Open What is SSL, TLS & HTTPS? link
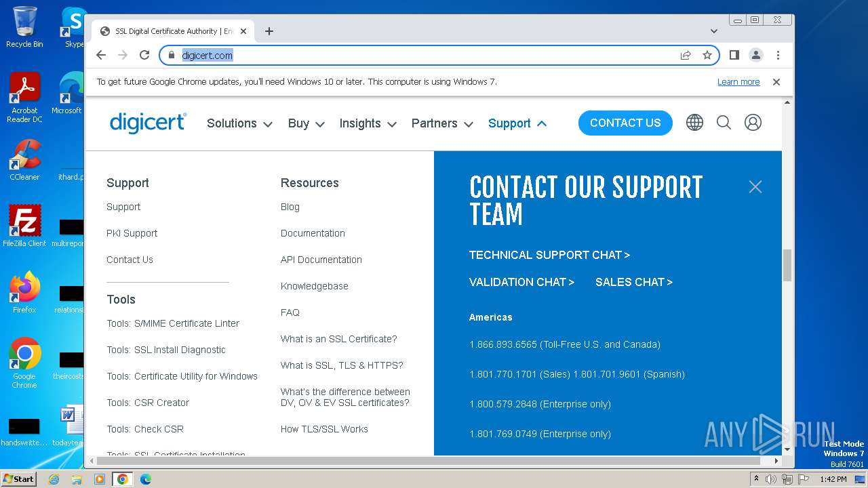The width and height of the screenshot is (868, 488). click(x=342, y=365)
